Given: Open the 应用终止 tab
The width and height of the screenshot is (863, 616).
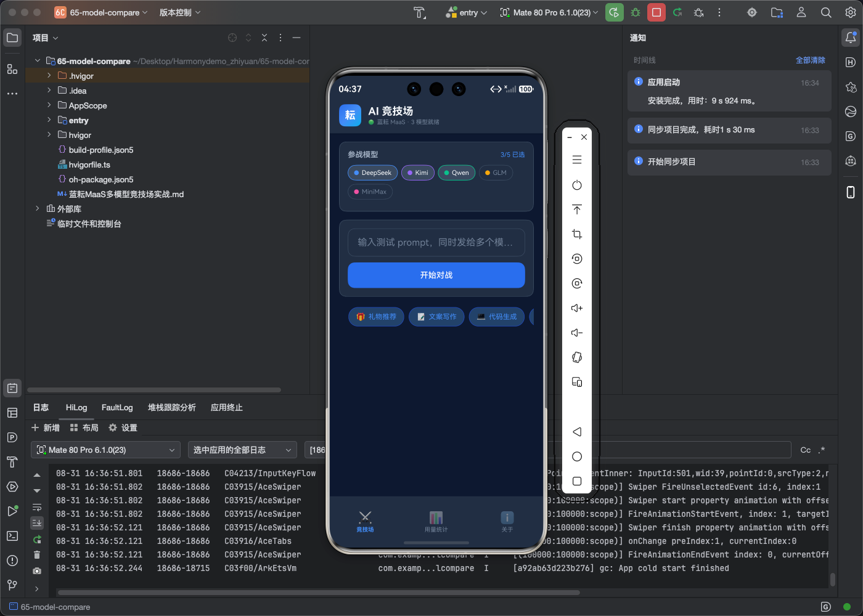Looking at the screenshot, I should 227,408.
